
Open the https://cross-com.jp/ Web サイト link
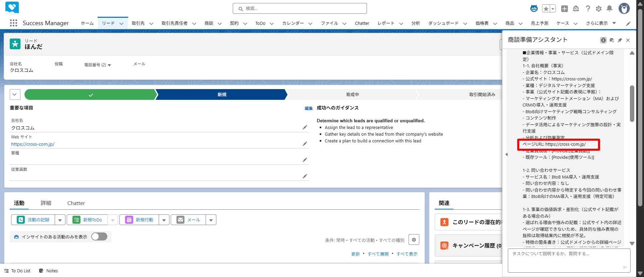point(33,144)
